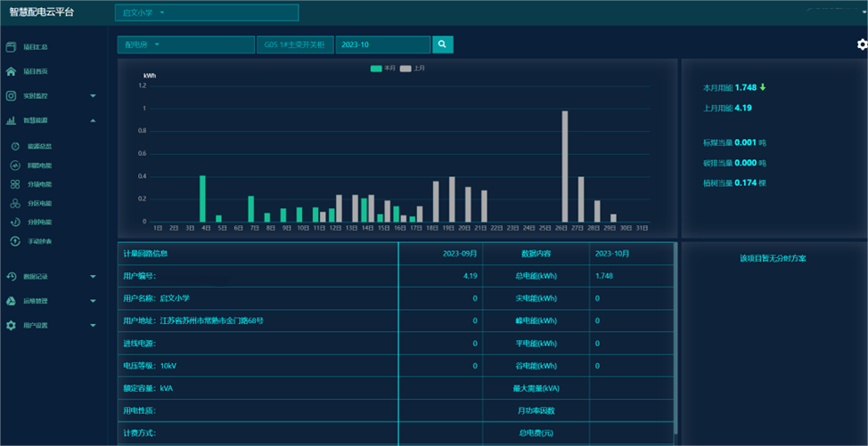This screenshot has height=446, width=868.
Task: Click 用户设置 gear icon in sidebar
Action: 11,325
